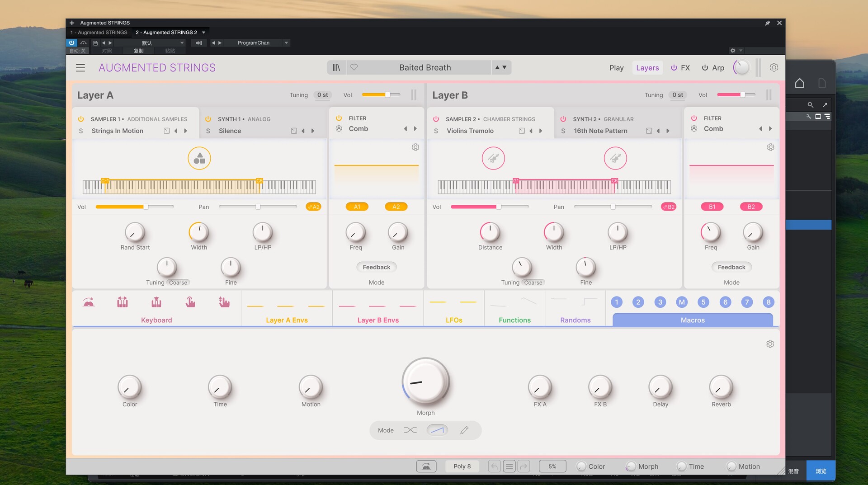Open the preset library browser icon
This screenshot has height=485, width=868.
click(x=336, y=67)
